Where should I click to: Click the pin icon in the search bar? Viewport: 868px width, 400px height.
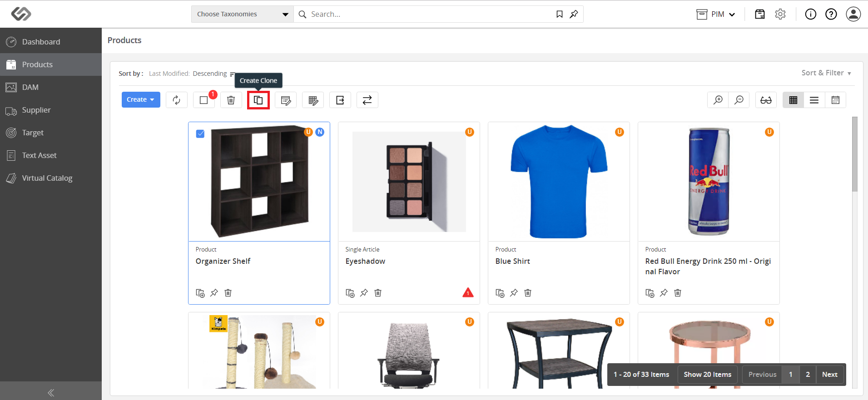[574, 14]
